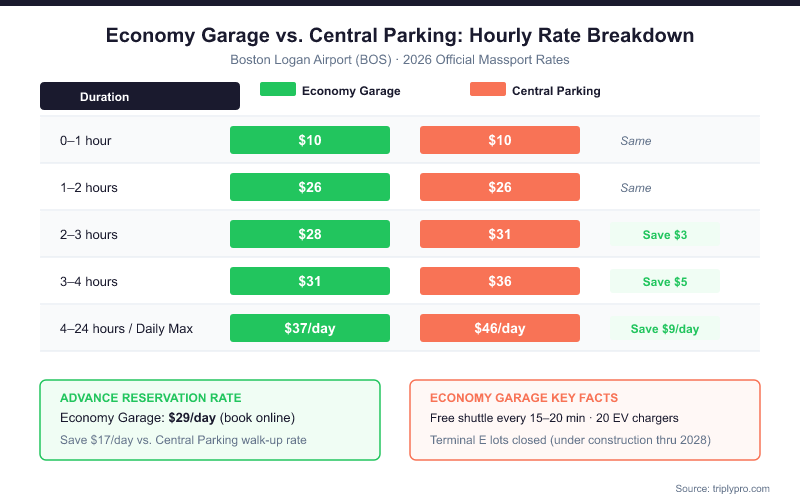Click the green Economy Garage legend swatch
Screen dimensions: 800x500
click(x=277, y=90)
